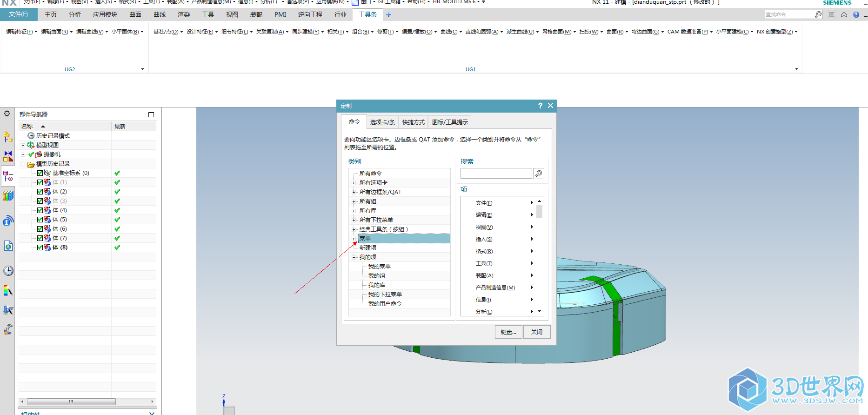Expand 所有选项卡 category
Screen dimensions: 868x415
click(x=354, y=183)
